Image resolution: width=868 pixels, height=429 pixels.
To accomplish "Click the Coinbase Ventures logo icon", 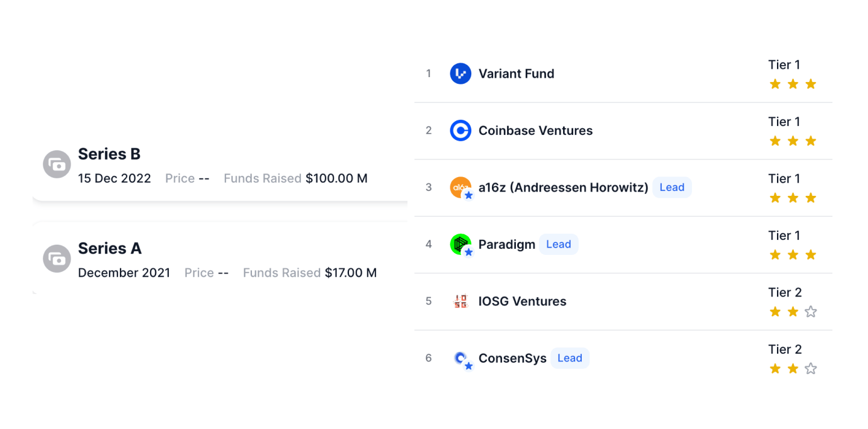I will pos(461,130).
